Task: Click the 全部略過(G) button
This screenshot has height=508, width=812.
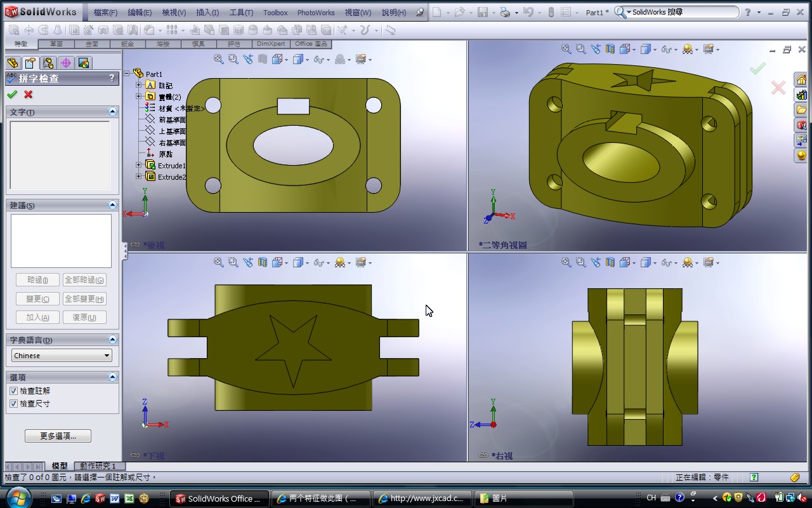Action: (x=84, y=279)
